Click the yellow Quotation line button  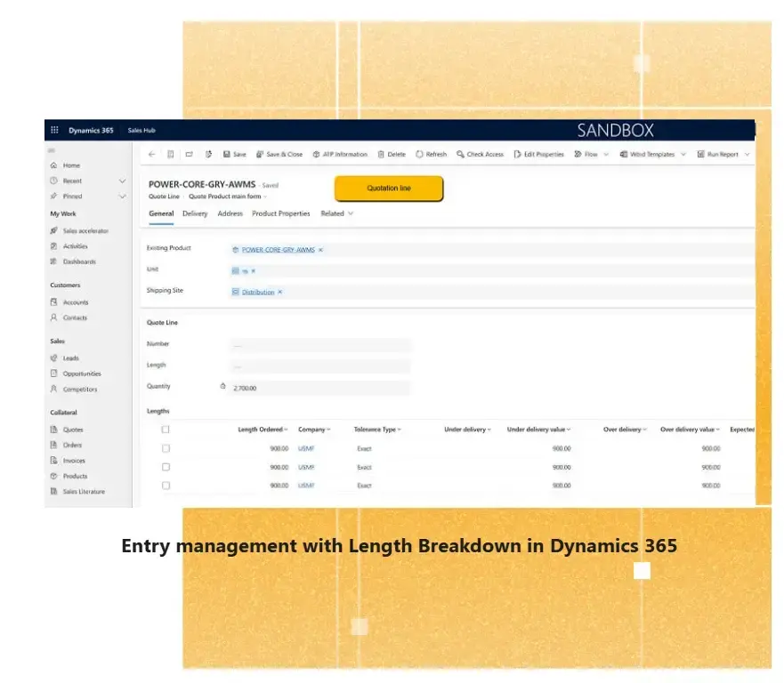click(388, 189)
